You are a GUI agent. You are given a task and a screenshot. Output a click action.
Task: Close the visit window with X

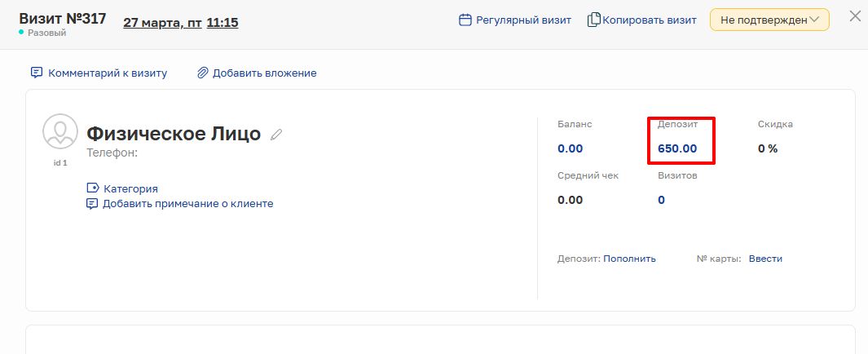pos(855,15)
